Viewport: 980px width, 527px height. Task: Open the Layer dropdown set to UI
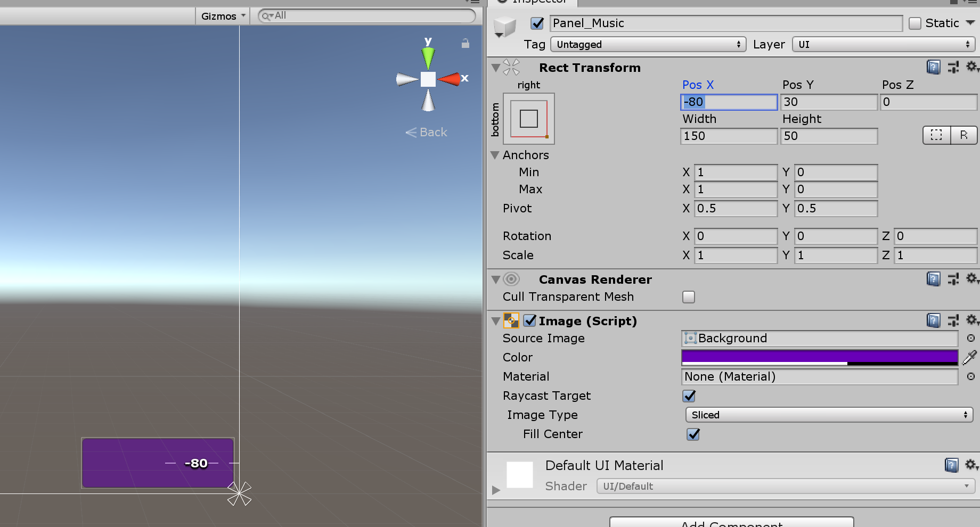click(883, 44)
